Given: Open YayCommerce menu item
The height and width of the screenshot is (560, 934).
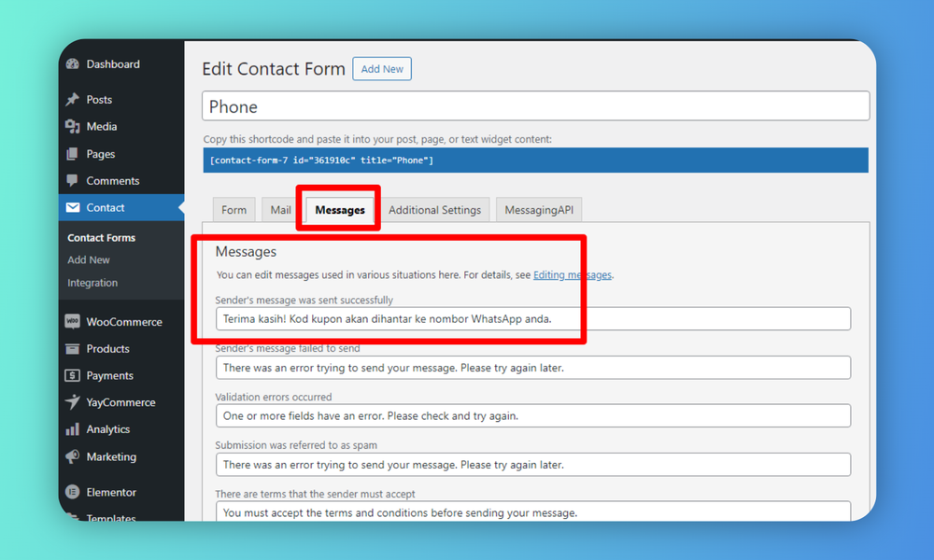Looking at the screenshot, I should pos(121,402).
